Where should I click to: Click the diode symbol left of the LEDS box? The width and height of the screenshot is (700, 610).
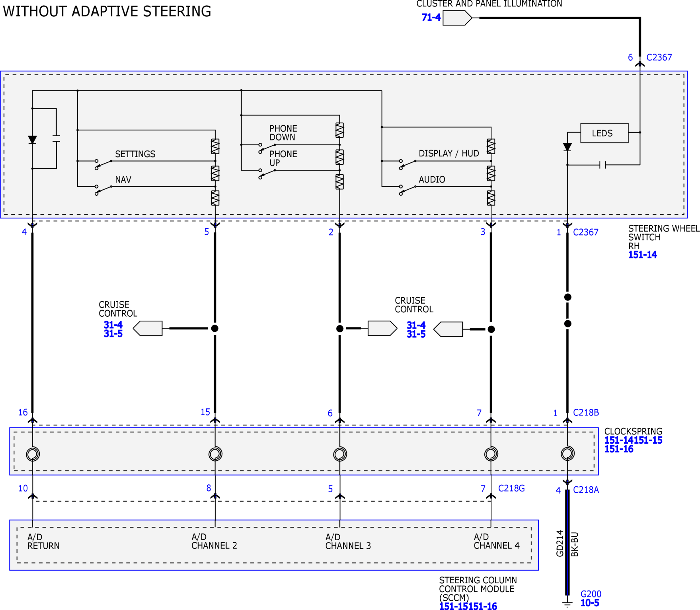coord(567,147)
